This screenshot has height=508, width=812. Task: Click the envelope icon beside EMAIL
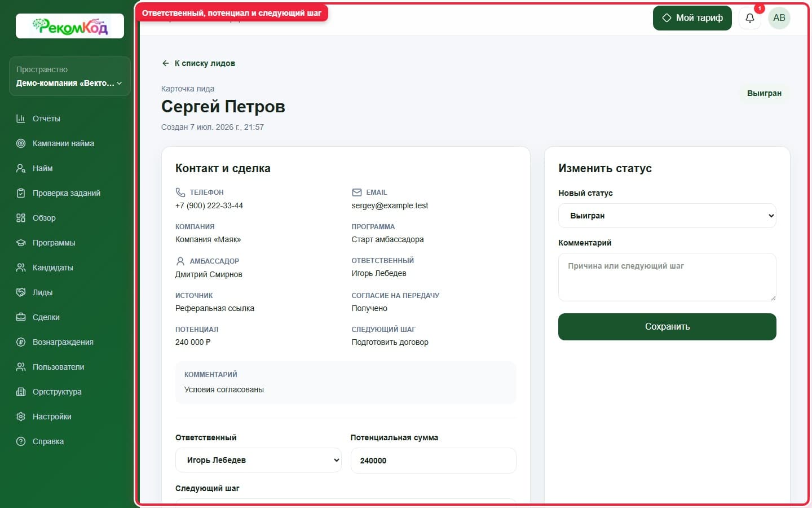tap(356, 192)
